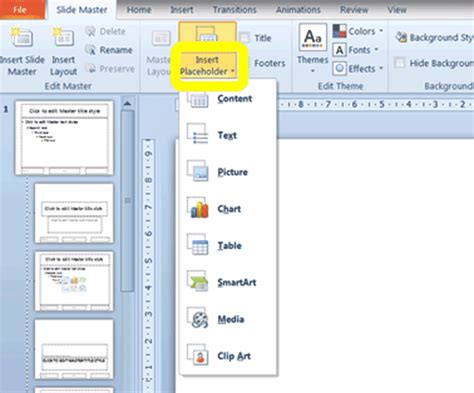Click the Insert Placeholder upper icon
Screen dimensions: 474x393
207,33
